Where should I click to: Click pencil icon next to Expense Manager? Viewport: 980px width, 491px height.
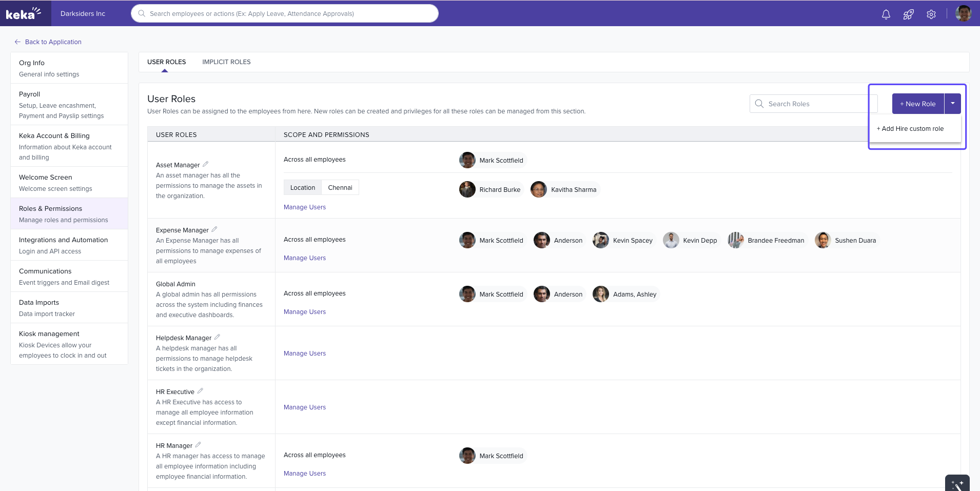tap(214, 229)
